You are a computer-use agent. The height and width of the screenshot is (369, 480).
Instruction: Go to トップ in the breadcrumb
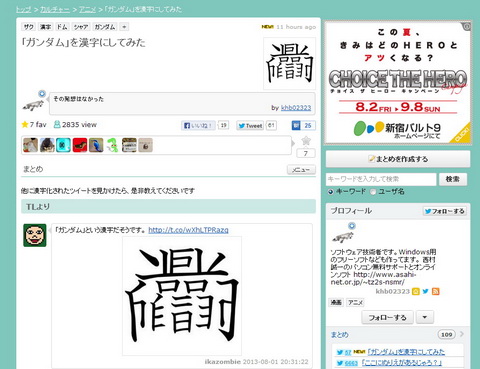click(24, 9)
